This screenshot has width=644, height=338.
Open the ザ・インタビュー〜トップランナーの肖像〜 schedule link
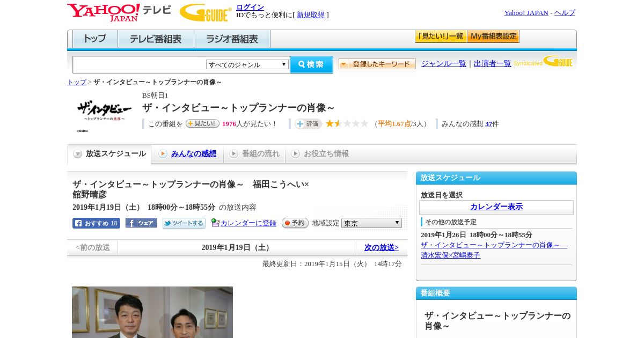click(494, 245)
